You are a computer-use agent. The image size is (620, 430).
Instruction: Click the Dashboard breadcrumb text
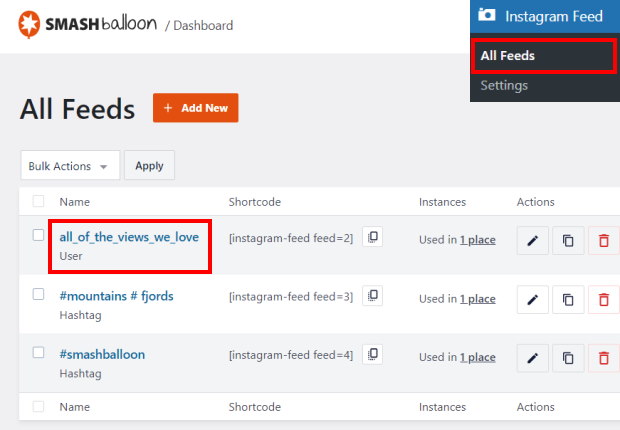coord(203,25)
